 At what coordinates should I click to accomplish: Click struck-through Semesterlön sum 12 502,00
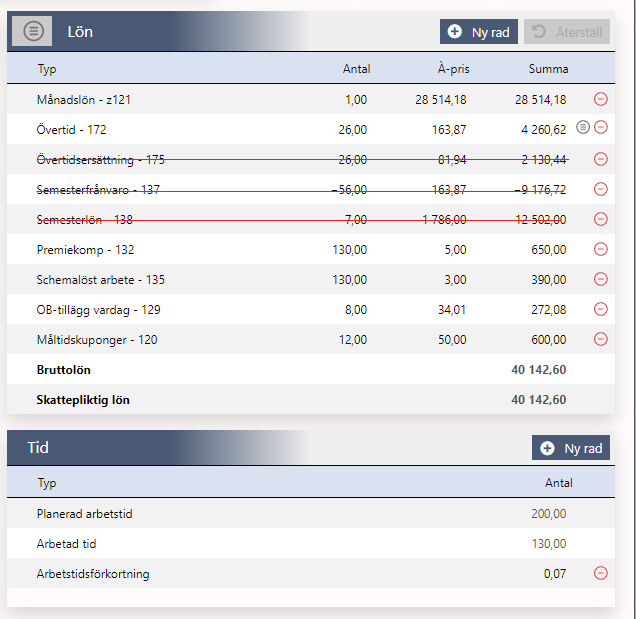(x=541, y=220)
